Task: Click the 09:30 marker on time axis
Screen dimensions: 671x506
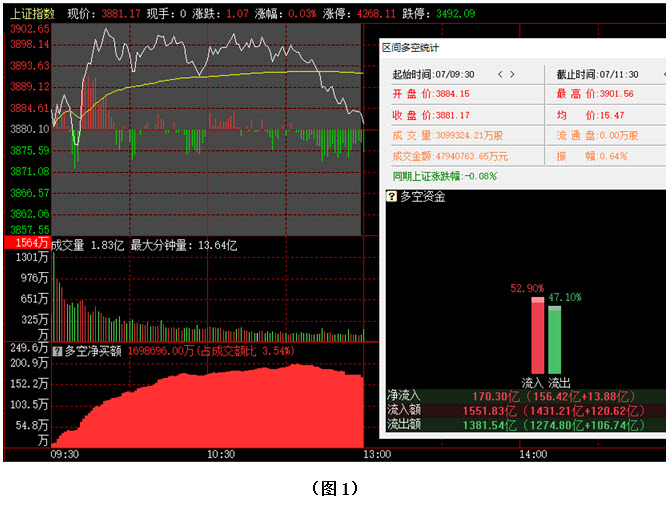Action: (63, 454)
